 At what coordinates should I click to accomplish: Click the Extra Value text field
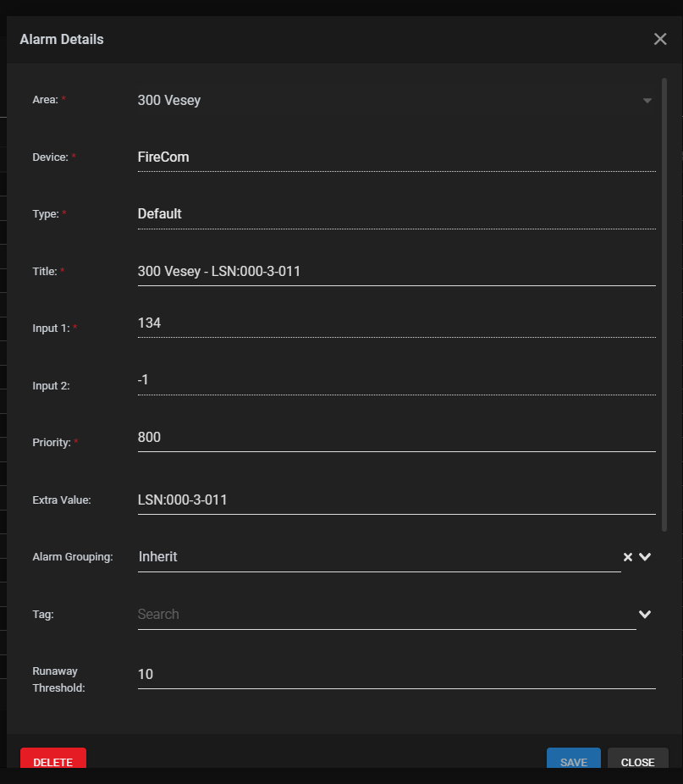point(396,500)
